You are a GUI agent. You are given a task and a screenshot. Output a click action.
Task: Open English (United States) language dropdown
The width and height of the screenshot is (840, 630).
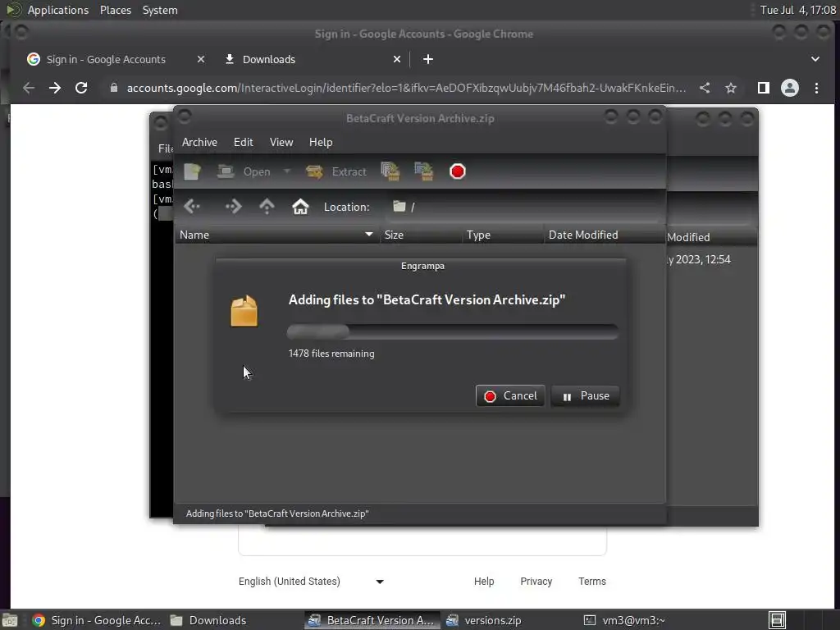tap(311, 582)
